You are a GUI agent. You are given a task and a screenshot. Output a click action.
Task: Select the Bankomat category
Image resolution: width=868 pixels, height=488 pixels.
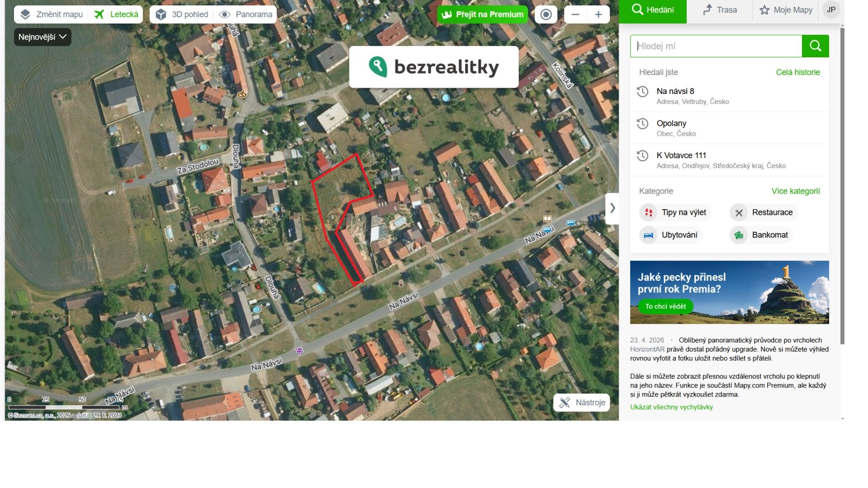coord(761,235)
